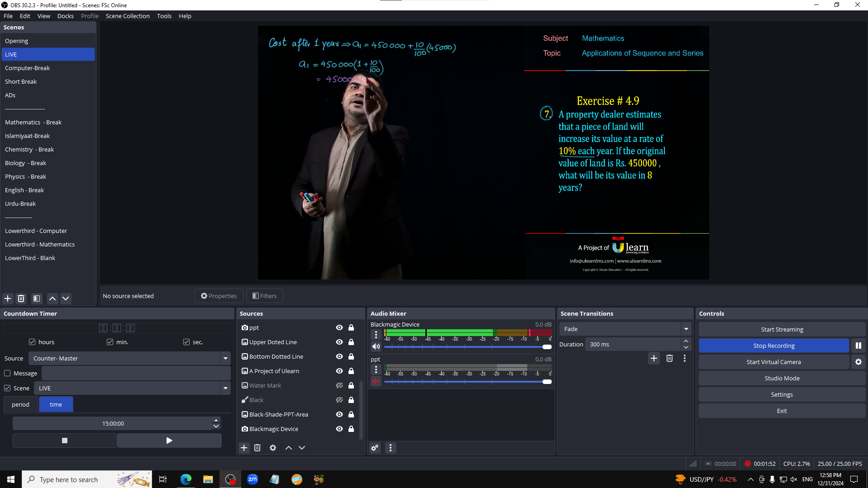Open OBS Settings
The image size is (868, 488).
782,394
